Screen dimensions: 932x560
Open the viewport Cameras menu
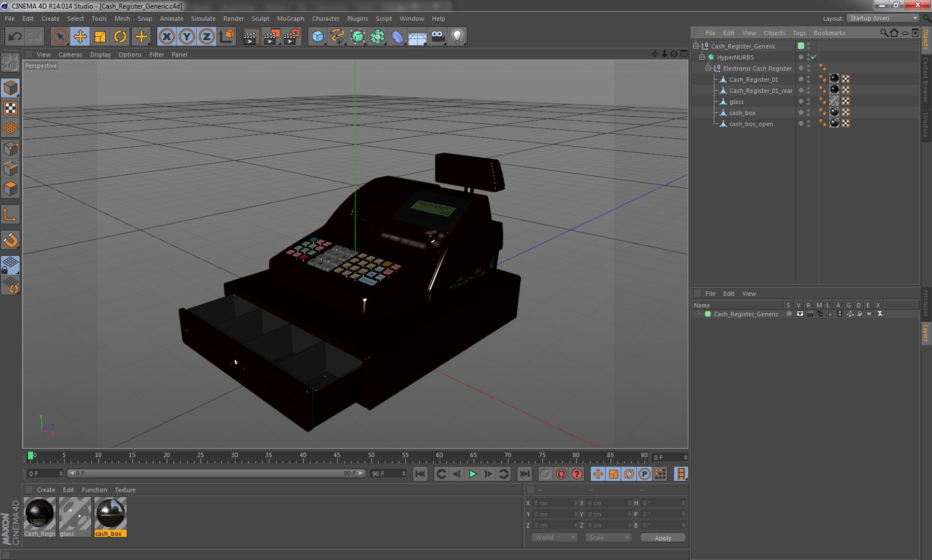click(x=70, y=54)
